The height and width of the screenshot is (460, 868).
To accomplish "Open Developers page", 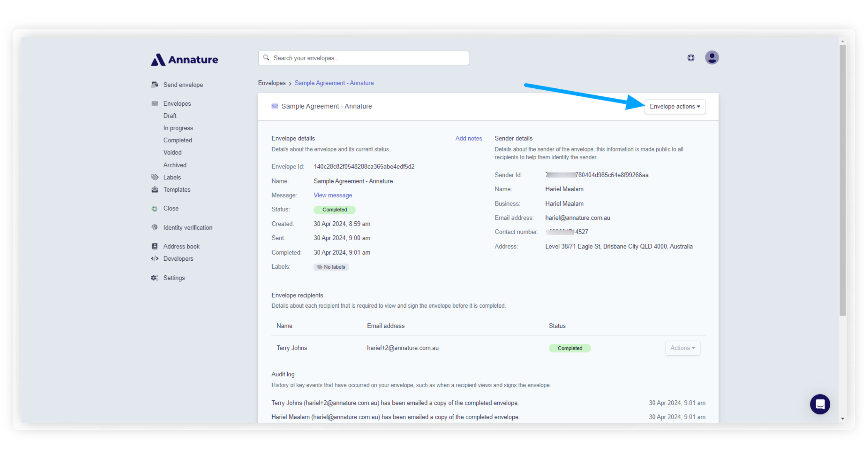I will click(178, 258).
